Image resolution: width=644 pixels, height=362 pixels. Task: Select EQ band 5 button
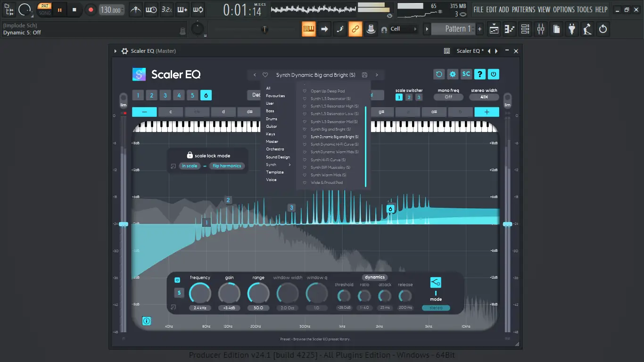(x=192, y=95)
